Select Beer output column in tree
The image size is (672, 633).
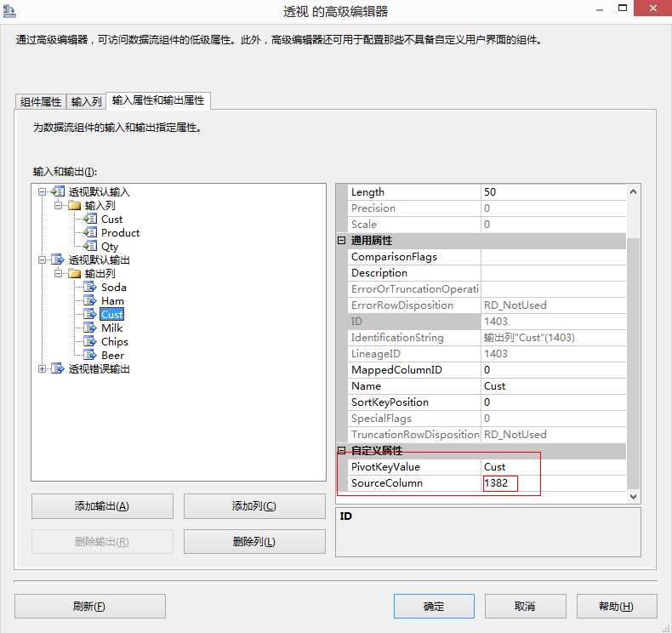pos(113,356)
